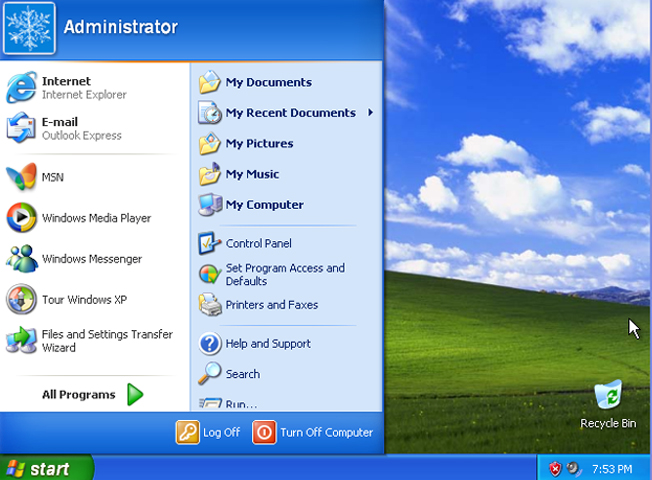Viewport: 652px width, 480px height.
Task: Open the My Pictures folder icon
Action: [x=210, y=143]
